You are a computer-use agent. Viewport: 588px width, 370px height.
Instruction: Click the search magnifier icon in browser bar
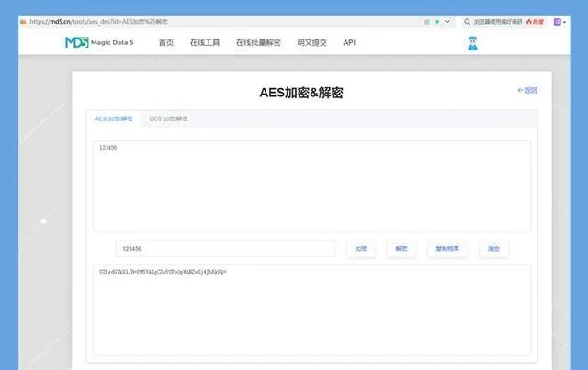467,22
